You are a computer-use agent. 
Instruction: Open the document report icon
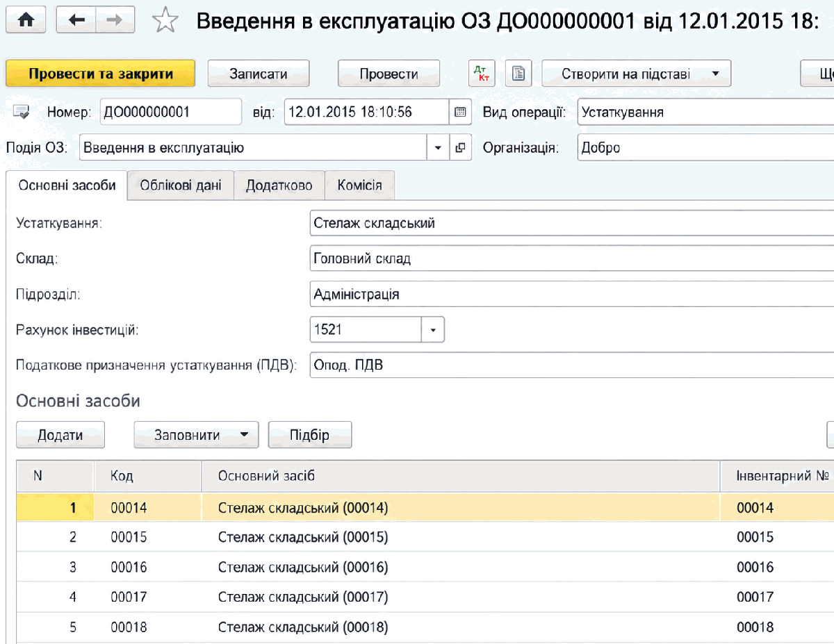[518, 74]
